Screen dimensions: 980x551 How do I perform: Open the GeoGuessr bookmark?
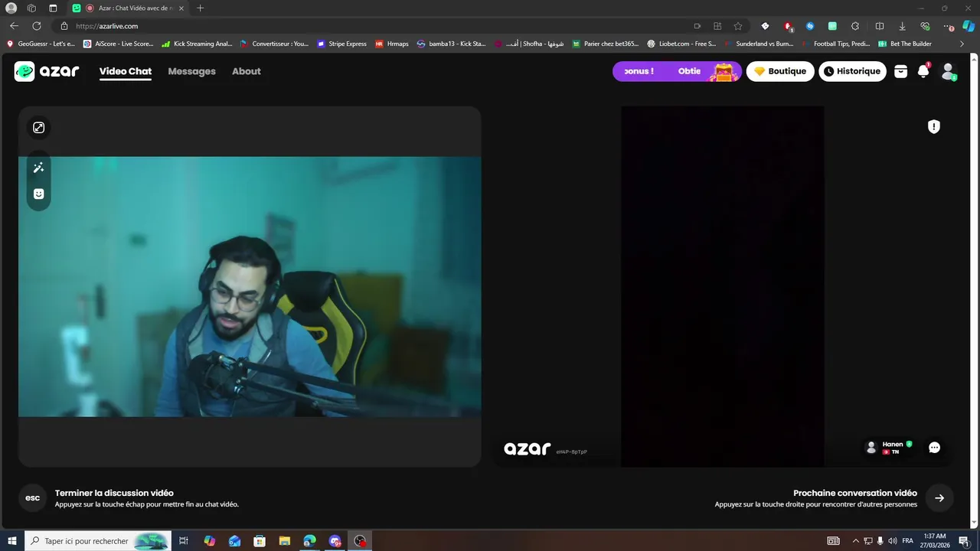pyautogui.click(x=41, y=44)
